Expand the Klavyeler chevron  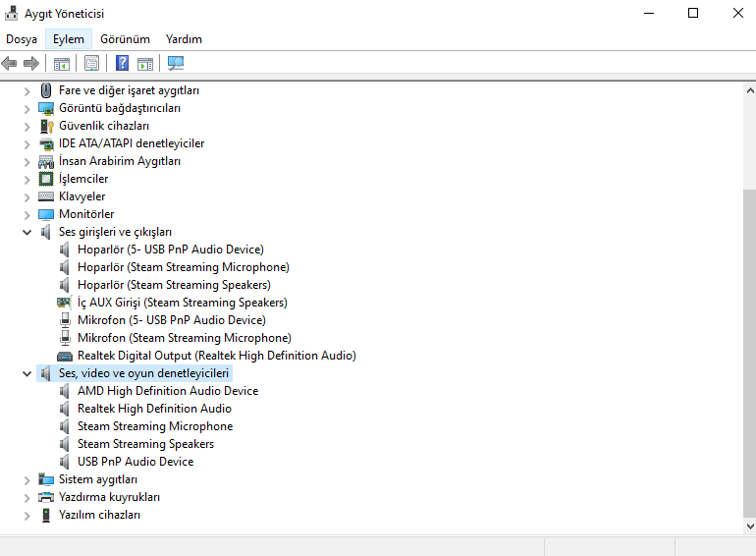(27, 197)
